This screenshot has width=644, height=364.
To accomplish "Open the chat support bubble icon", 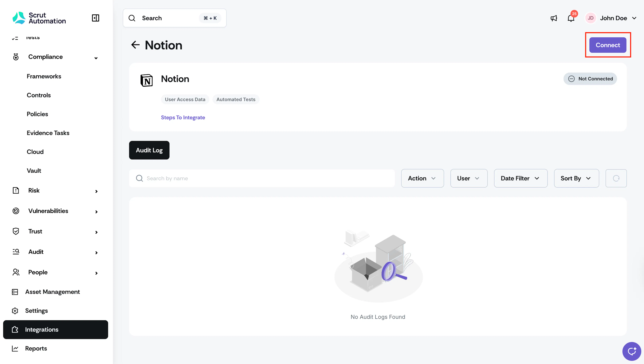I will tap(632, 351).
